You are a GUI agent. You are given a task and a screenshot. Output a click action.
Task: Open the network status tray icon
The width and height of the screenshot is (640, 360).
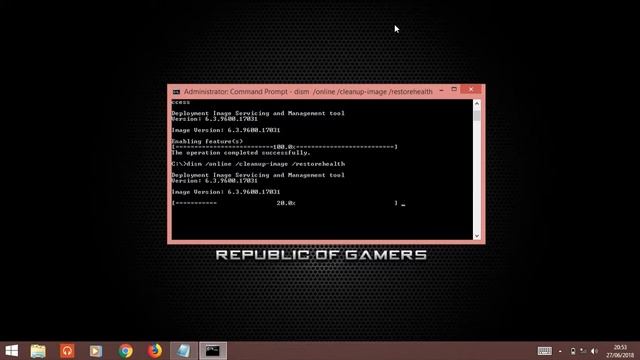point(583,351)
